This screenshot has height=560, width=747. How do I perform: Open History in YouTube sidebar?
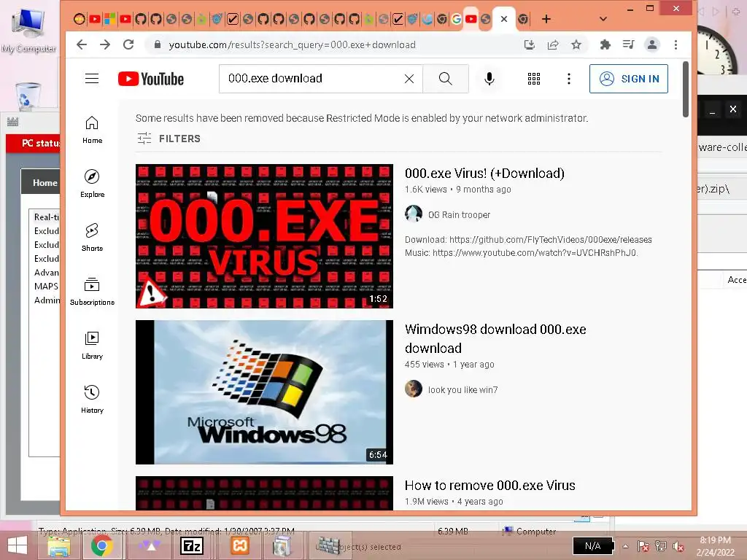pos(92,399)
